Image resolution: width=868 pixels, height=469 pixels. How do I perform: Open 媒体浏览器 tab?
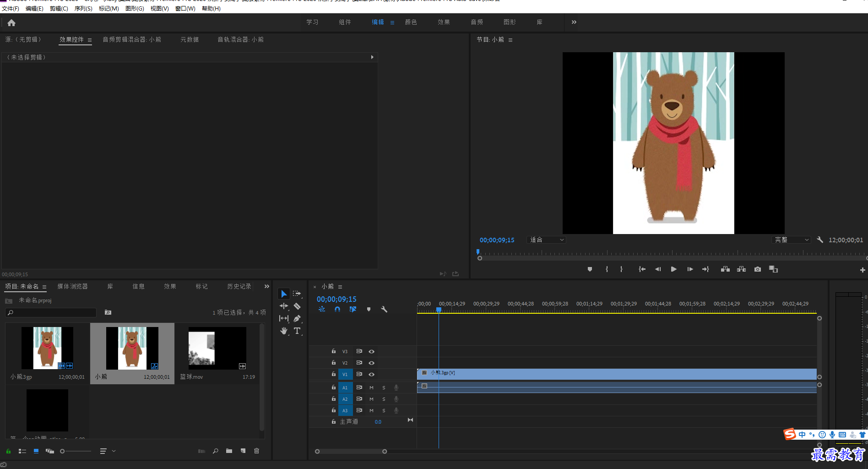pyautogui.click(x=72, y=286)
